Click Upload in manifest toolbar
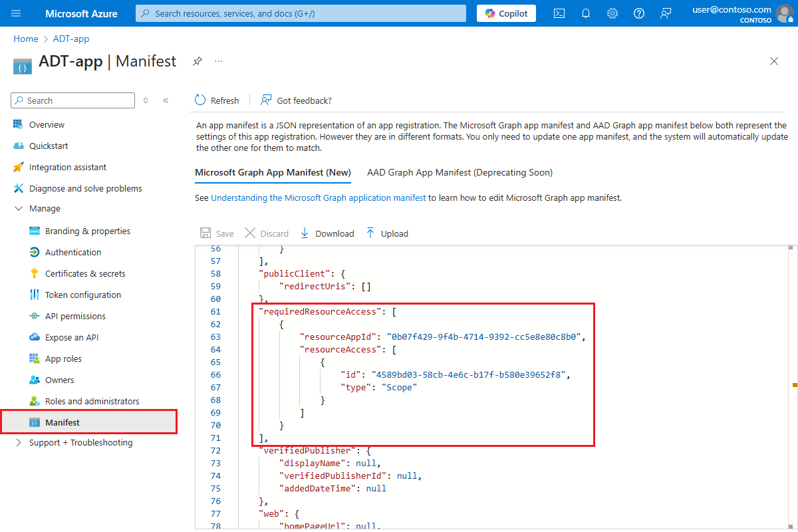 (387, 233)
